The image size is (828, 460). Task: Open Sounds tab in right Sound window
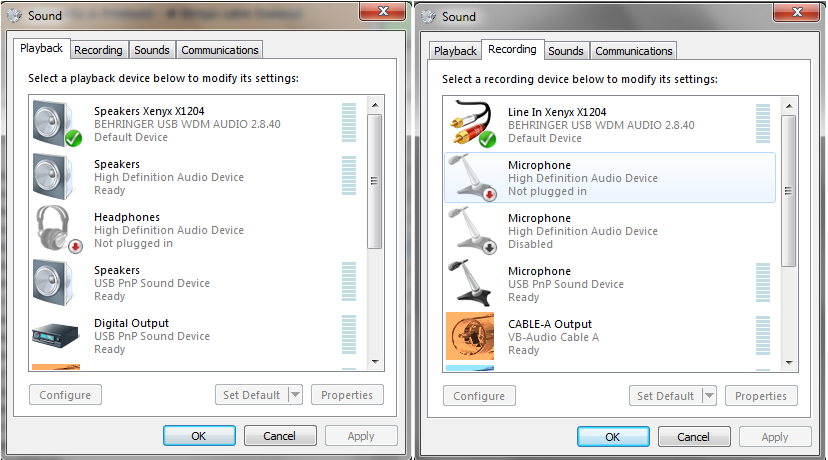pos(566,51)
